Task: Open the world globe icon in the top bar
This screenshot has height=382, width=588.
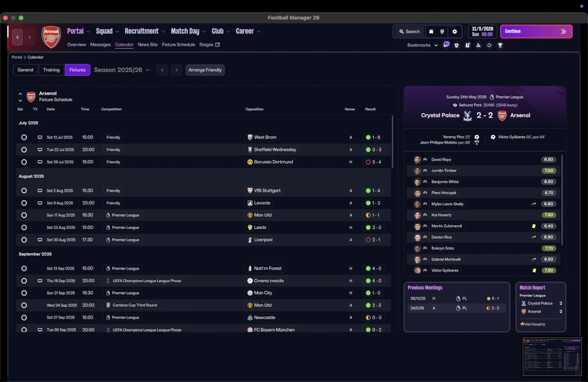Action: [443, 32]
